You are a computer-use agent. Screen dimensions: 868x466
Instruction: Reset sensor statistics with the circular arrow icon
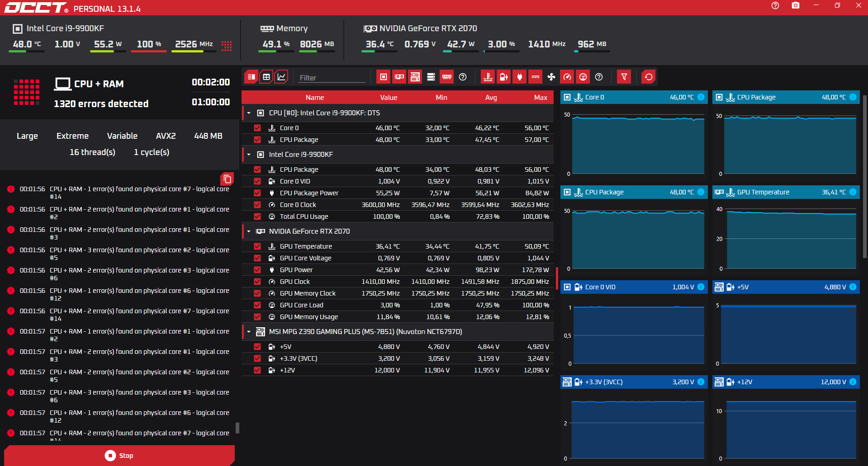tap(649, 77)
